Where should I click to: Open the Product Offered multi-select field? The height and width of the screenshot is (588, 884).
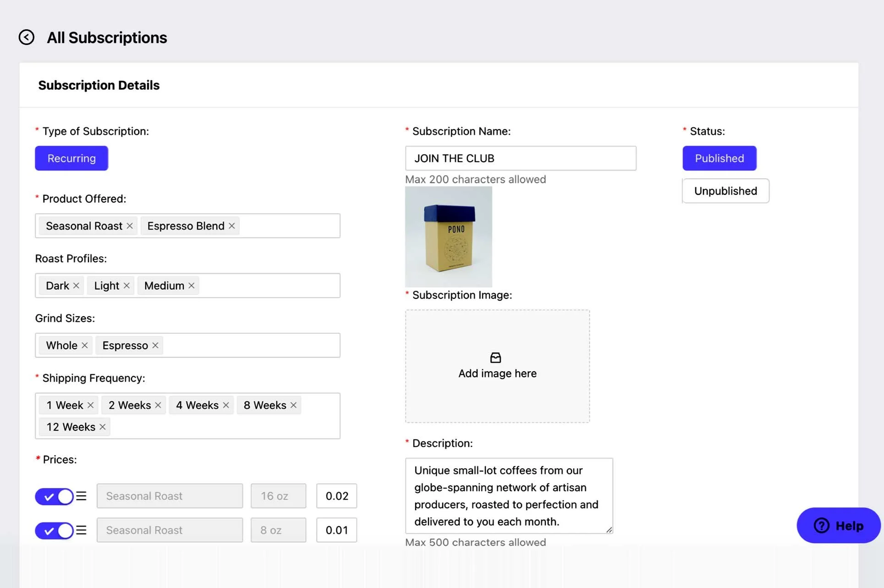[x=289, y=226]
